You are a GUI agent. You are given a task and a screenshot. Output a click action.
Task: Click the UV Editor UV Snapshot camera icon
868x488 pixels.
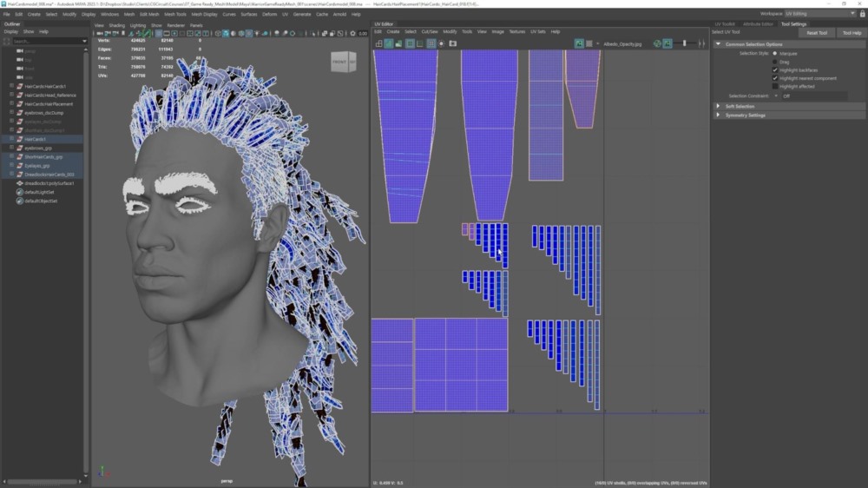point(453,43)
